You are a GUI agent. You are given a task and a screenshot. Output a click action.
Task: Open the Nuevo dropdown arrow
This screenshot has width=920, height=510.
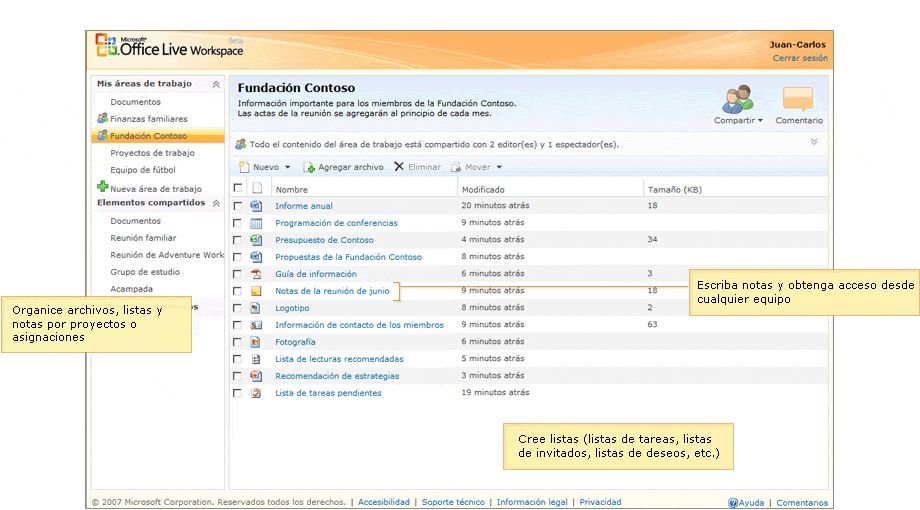click(288, 167)
